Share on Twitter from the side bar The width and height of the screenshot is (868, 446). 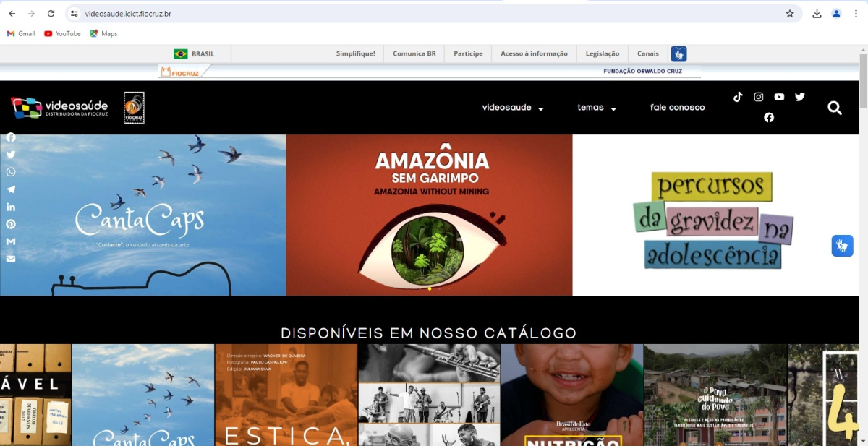coord(11,155)
